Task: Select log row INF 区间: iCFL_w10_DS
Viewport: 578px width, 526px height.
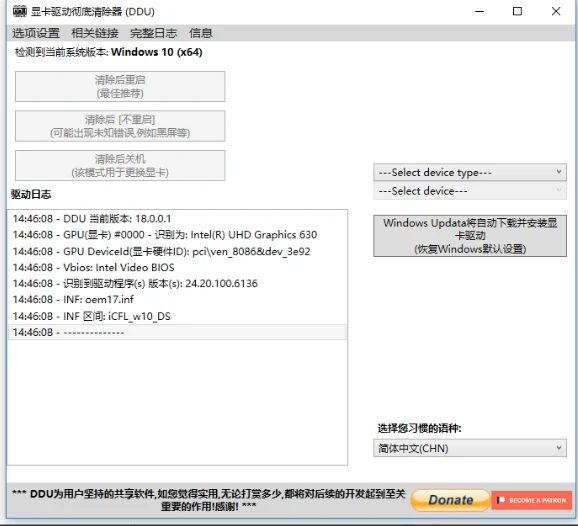Action: (x=177, y=316)
